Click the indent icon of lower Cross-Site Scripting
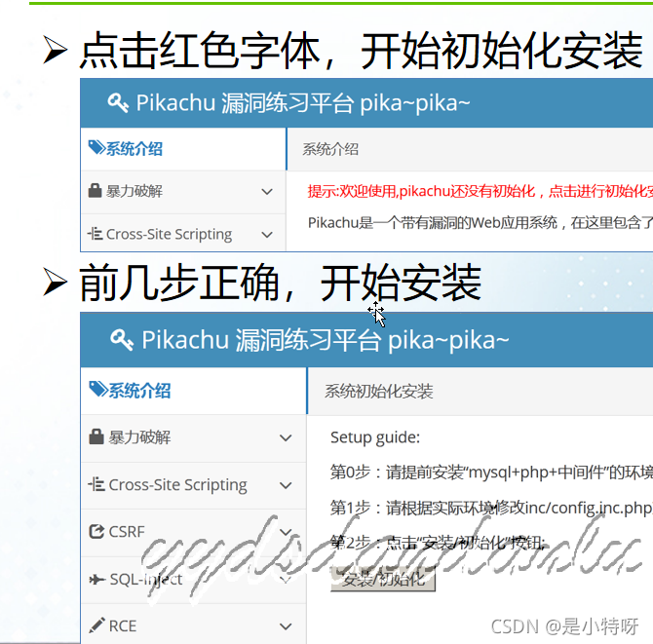This screenshot has width=653, height=644. point(96,484)
